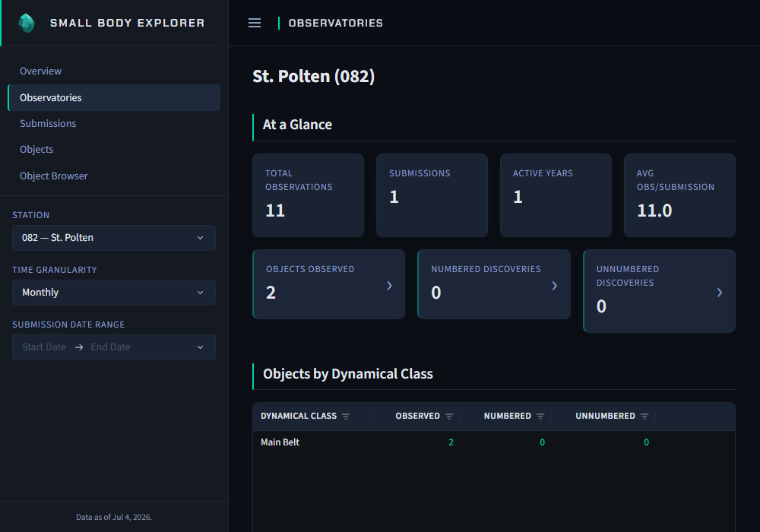Image resolution: width=760 pixels, height=532 pixels.
Task: Navigate to Objects in the sidebar
Action: (36, 149)
